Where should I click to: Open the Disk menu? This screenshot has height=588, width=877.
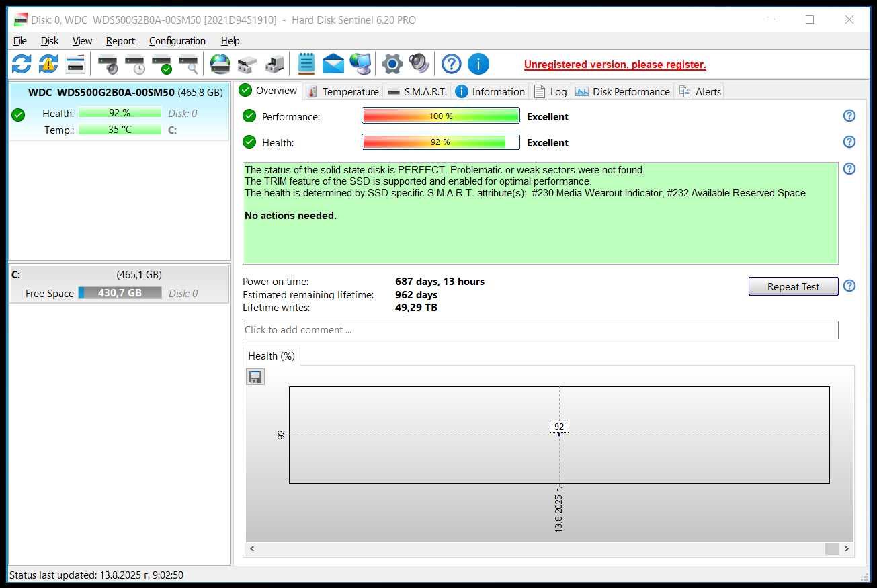pos(50,41)
